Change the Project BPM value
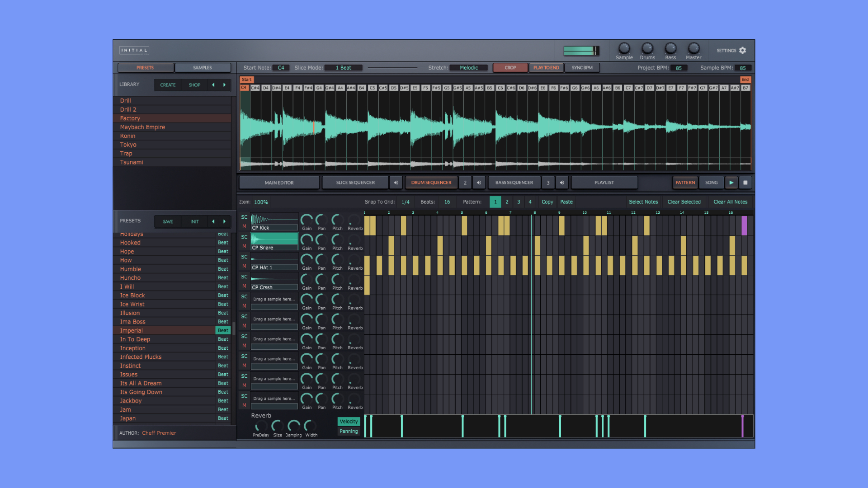Image resolution: width=868 pixels, height=488 pixels. (x=679, y=68)
